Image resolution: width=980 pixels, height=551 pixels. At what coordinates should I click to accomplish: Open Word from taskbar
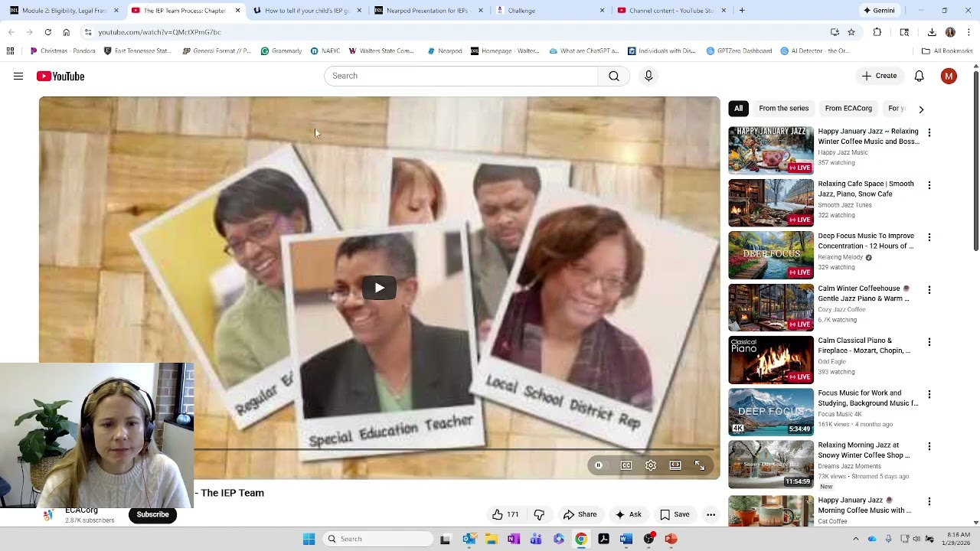click(x=626, y=539)
